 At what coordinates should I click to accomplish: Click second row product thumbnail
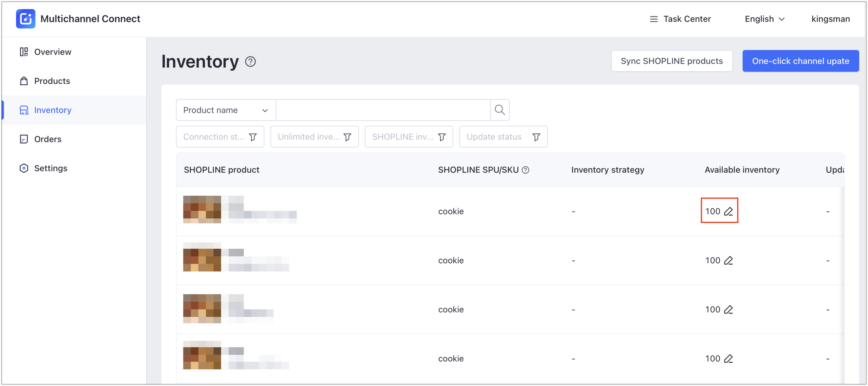tap(202, 257)
